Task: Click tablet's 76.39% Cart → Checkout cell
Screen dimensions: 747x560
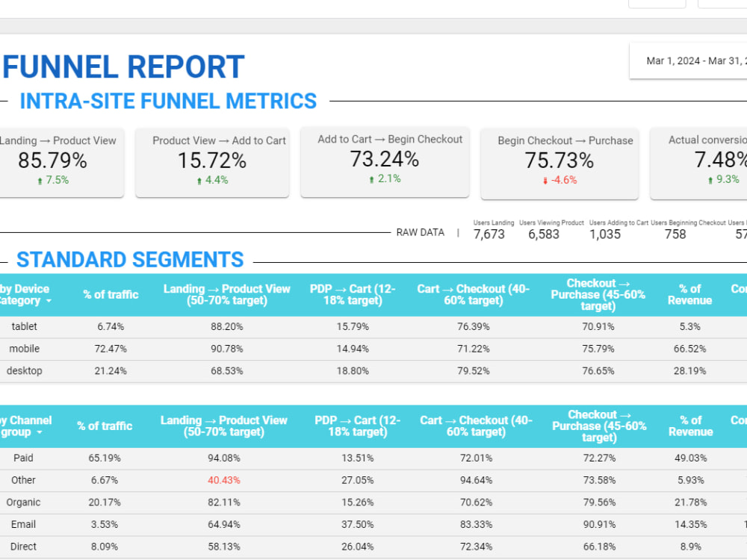Action: [x=474, y=327]
